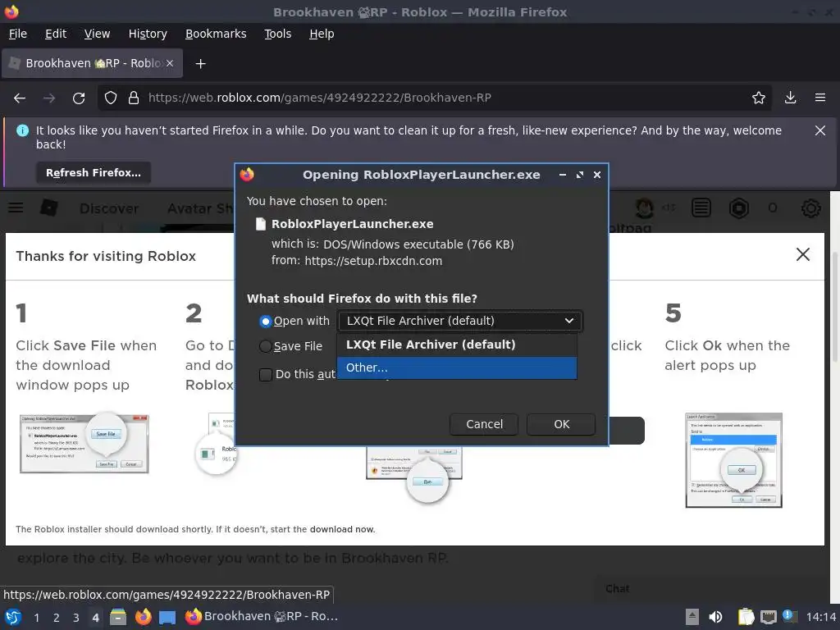Screen dimensions: 840x630
Task: Open the Tools menu
Action: pyautogui.click(x=277, y=34)
